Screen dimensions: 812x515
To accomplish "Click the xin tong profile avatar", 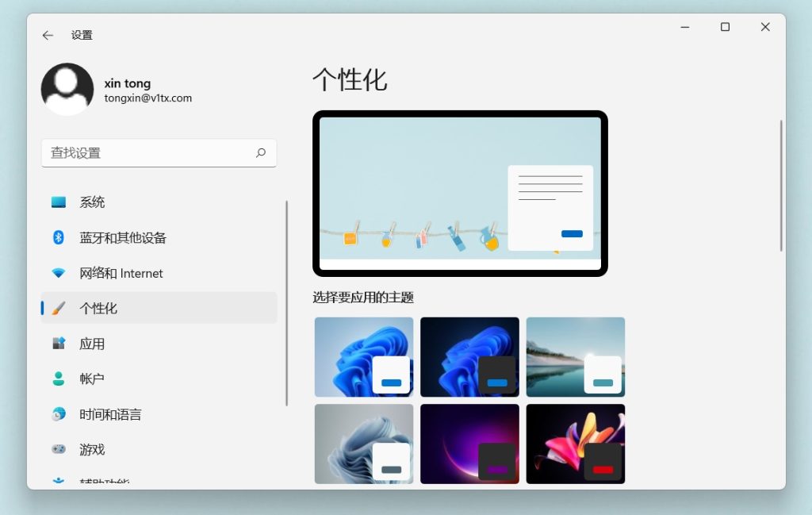I will 67,89.
